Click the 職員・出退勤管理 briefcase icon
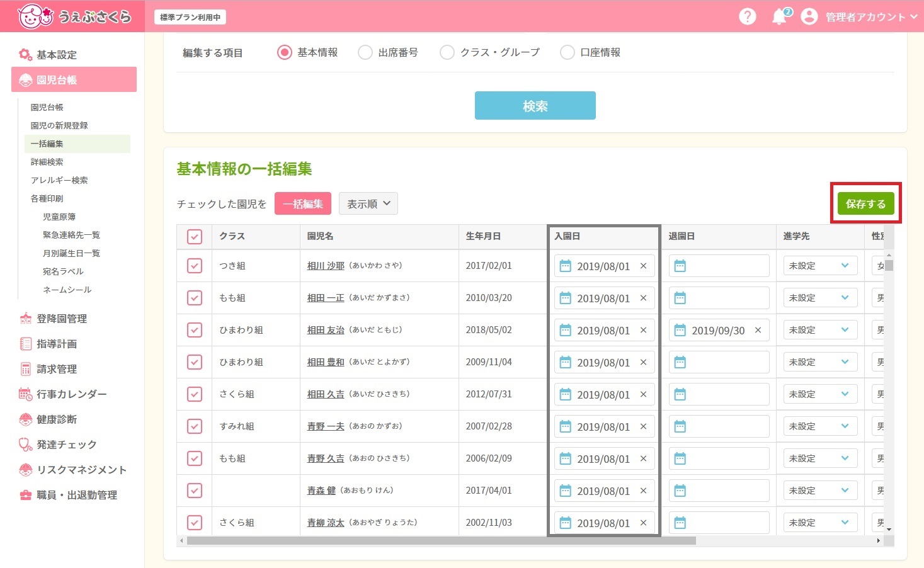 (x=25, y=495)
